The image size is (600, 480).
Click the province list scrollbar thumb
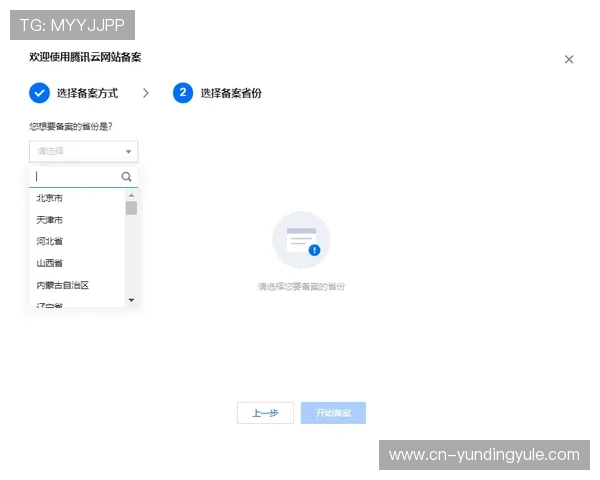(x=131, y=208)
